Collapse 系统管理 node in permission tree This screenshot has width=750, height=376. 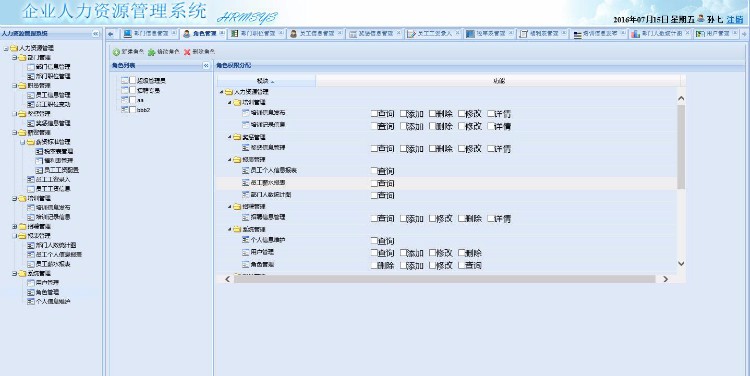[230, 230]
